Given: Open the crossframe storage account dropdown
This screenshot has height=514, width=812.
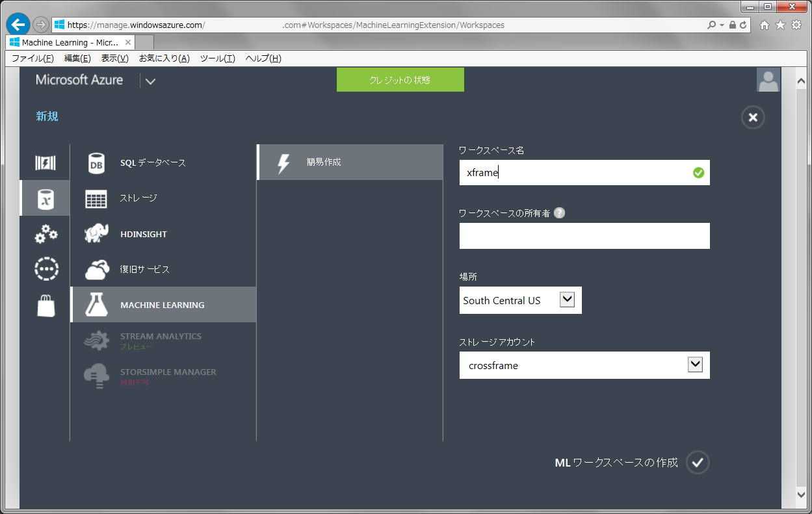Looking at the screenshot, I should (x=695, y=365).
